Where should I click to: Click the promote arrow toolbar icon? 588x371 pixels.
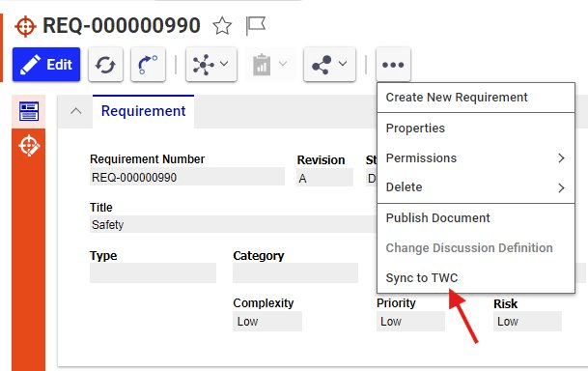148,65
